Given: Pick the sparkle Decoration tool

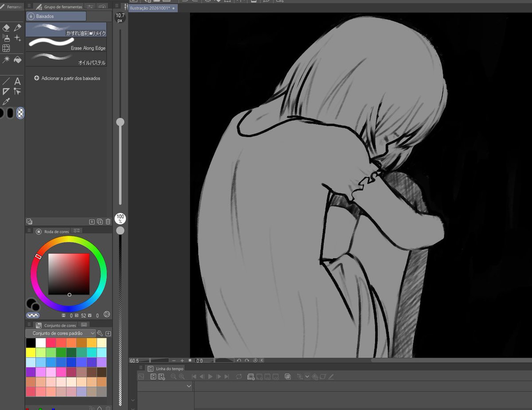Looking at the screenshot, I should point(17,38).
